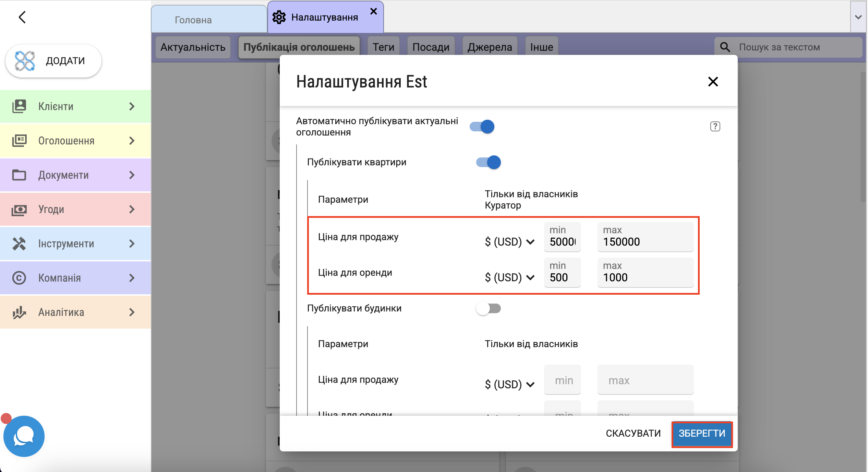
Task: Click the Угоди money icon
Action: tap(19, 209)
